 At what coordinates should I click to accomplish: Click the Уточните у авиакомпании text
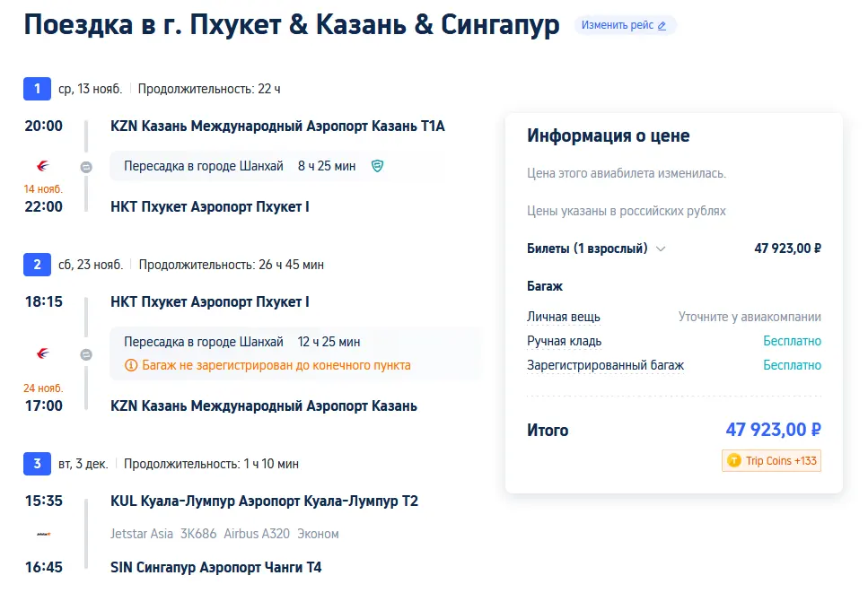point(749,317)
